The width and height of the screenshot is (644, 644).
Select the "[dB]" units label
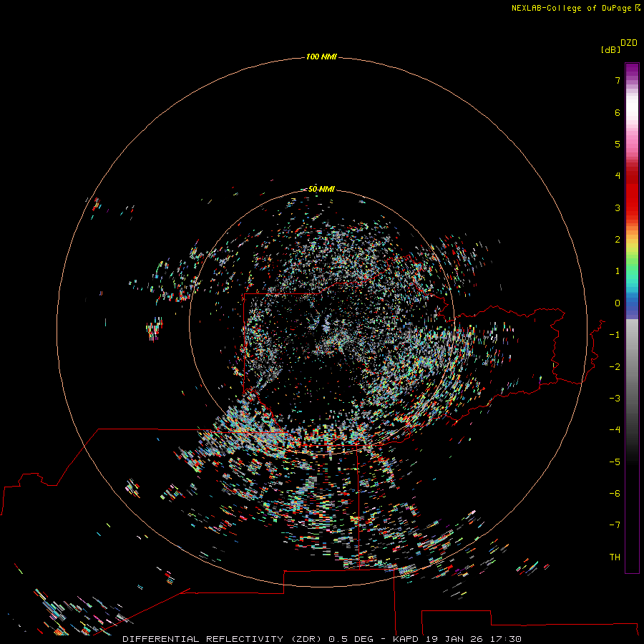(x=611, y=49)
